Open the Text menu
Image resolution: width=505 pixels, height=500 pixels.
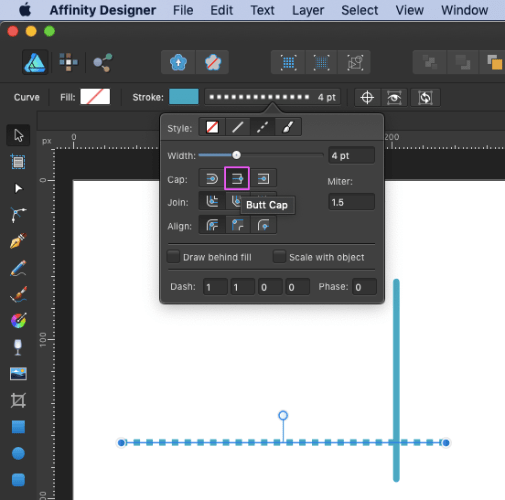[x=263, y=10]
